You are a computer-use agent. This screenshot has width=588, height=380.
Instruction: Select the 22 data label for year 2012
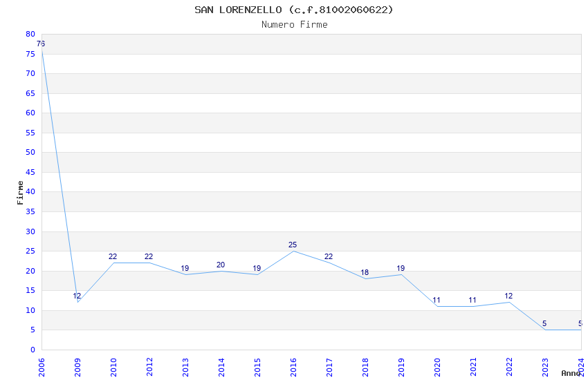[x=149, y=256]
